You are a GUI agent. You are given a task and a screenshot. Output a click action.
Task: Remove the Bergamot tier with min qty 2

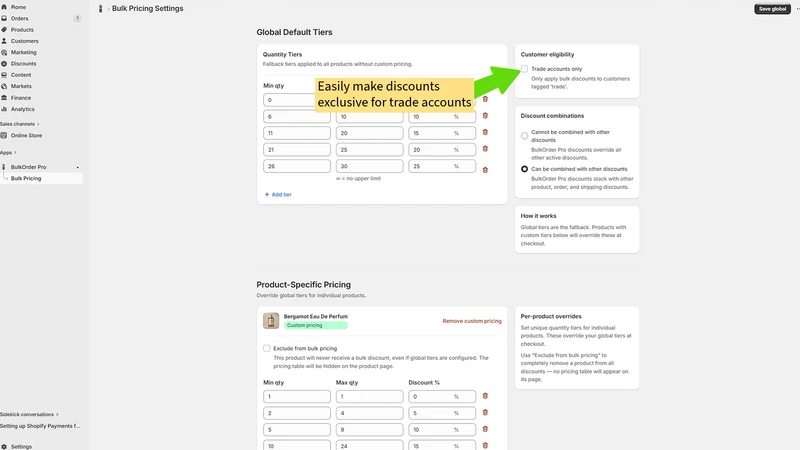[x=485, y=412]
